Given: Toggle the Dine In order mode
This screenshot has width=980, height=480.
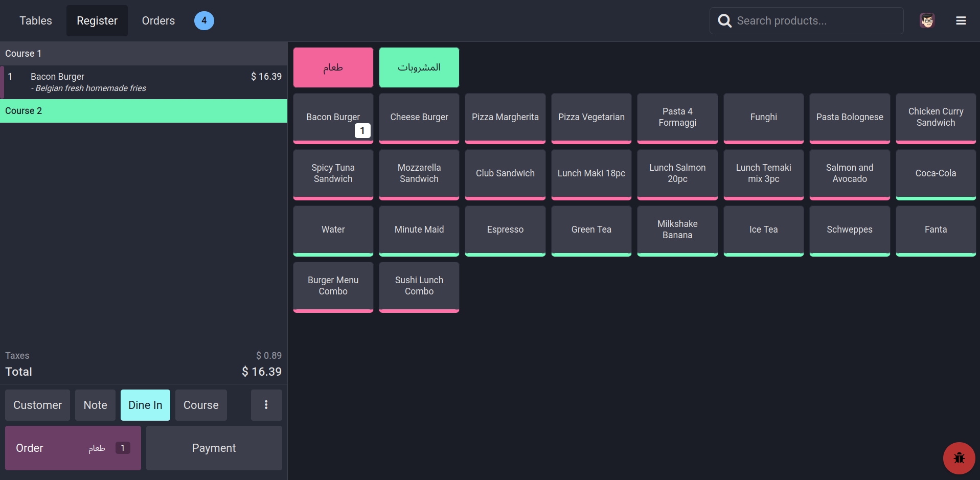Looking at the screenshot, I should pyautogui.click(x=145, y=405).
